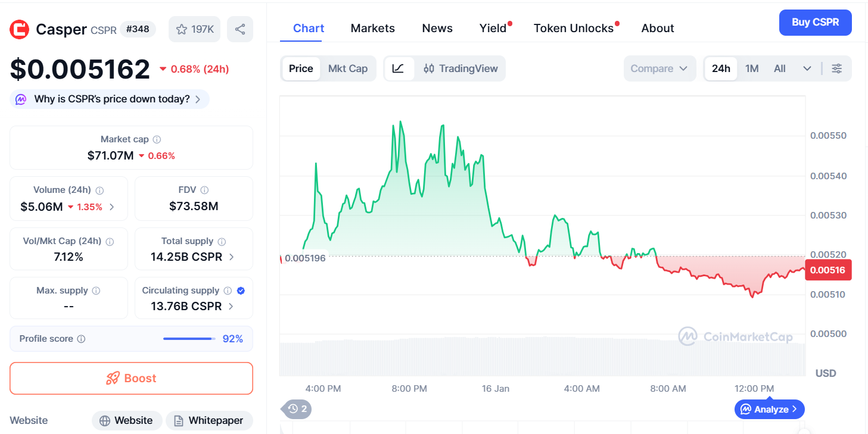
Task: Toggle chart to Mkt Cap view
Action: (x=348, y=68)
